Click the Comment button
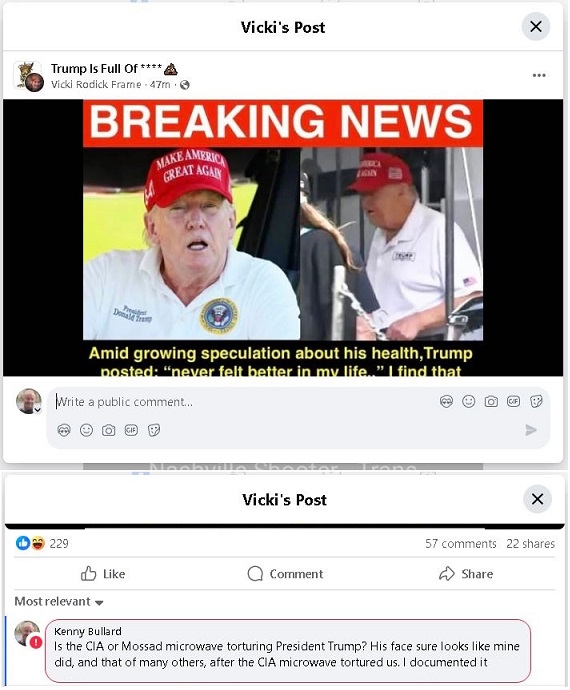Viewport: 570px width, 690px height. tap(285, 574)
